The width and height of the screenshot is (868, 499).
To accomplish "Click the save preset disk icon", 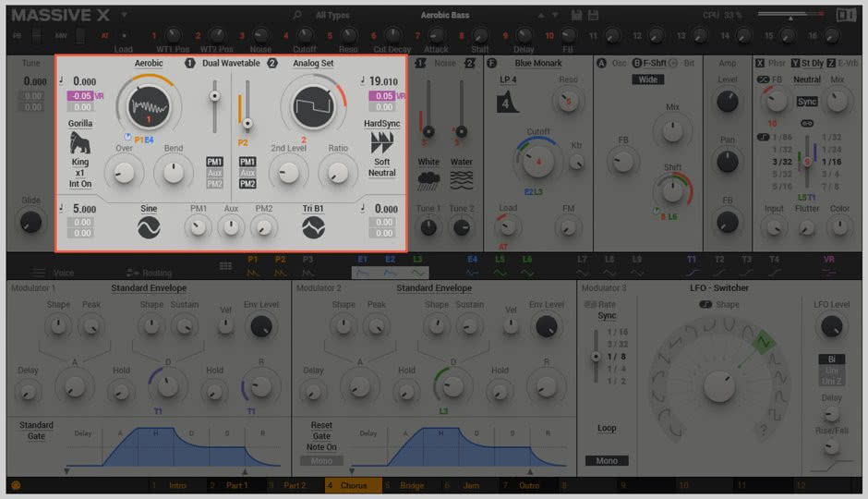I will (576, 15).
